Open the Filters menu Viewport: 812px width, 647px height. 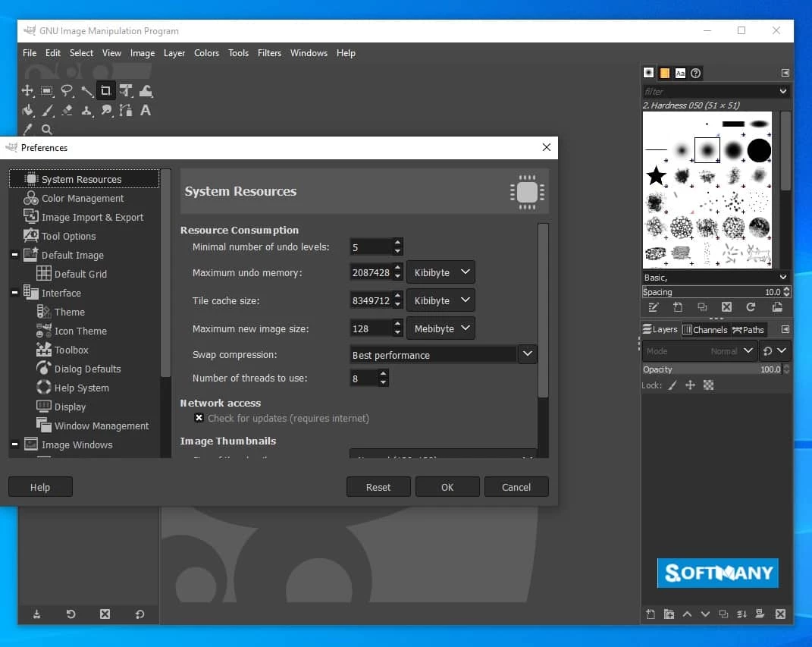[x=269, y=53]
